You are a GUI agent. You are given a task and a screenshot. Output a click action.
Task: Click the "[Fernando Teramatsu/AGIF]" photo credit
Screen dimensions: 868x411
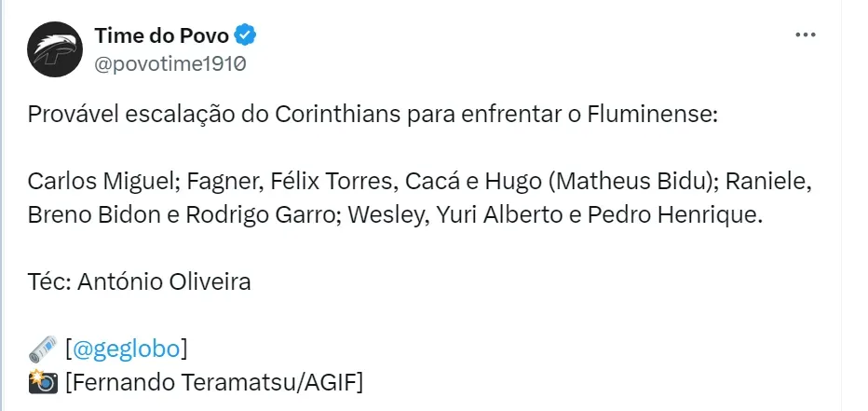(214, 381)
